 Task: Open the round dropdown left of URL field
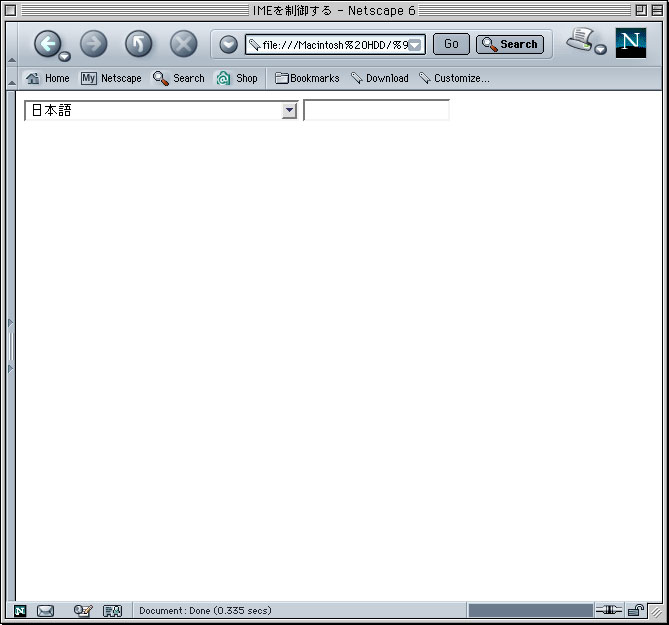click(x=229, y=44)
